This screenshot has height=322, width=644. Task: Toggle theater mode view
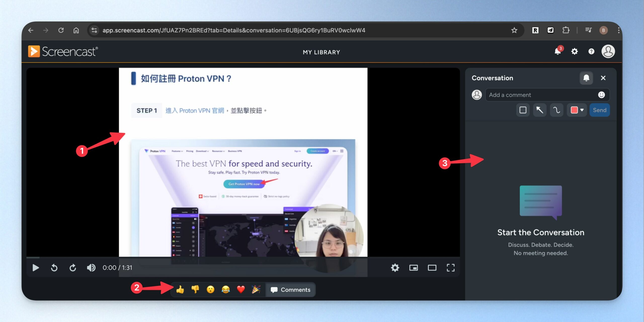click(x=432, y=268)
